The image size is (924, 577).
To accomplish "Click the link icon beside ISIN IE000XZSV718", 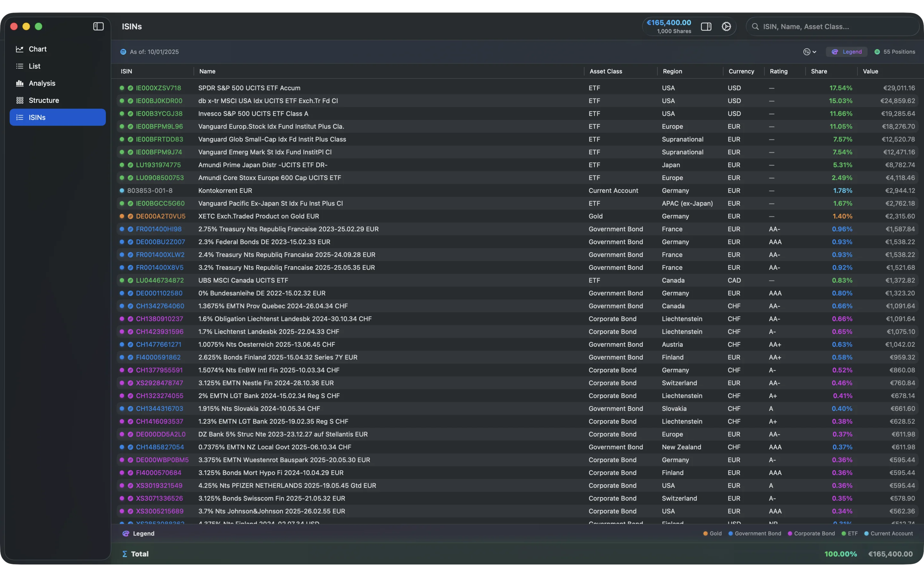I will pyautogui.click(x=130, y=88).
